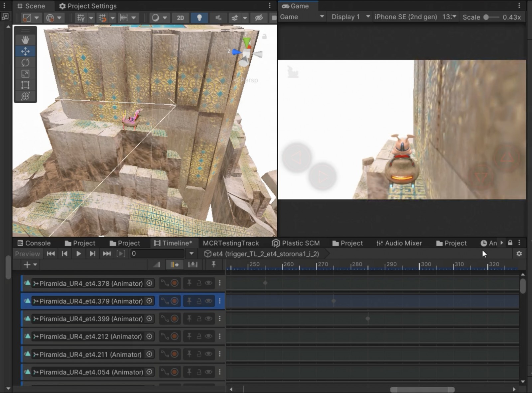The height and width of the screenshot is (393, 532).
Task: Jump to Timeline start frame
Action: (51, 254)
